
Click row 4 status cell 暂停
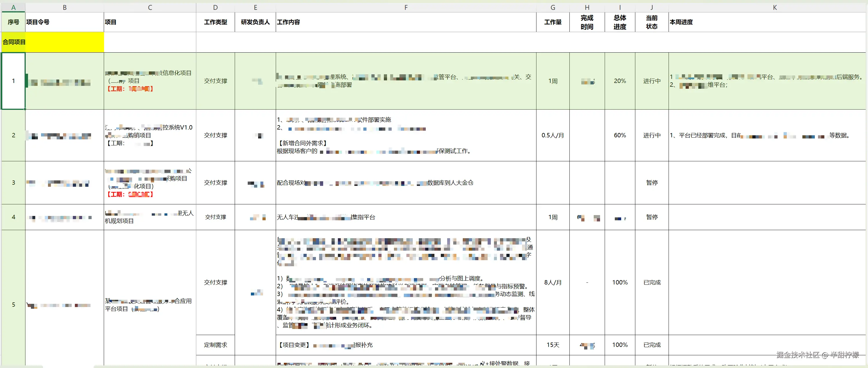652,217
